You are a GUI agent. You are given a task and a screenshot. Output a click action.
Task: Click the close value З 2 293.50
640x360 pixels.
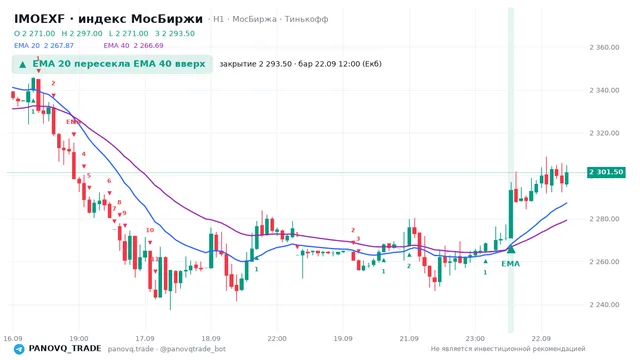(175, 33)
